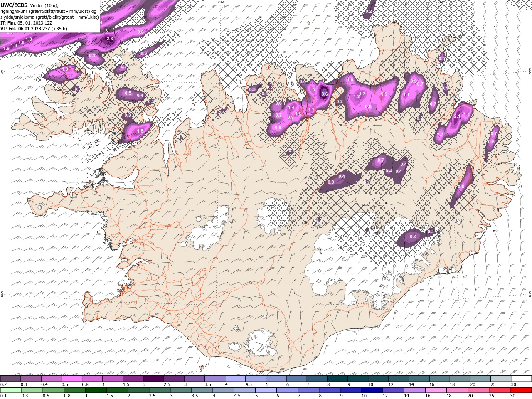532x399 pixels.
Task: Pick the top-row legend swatch between 4 and 4.5
Action: [235, 378]
